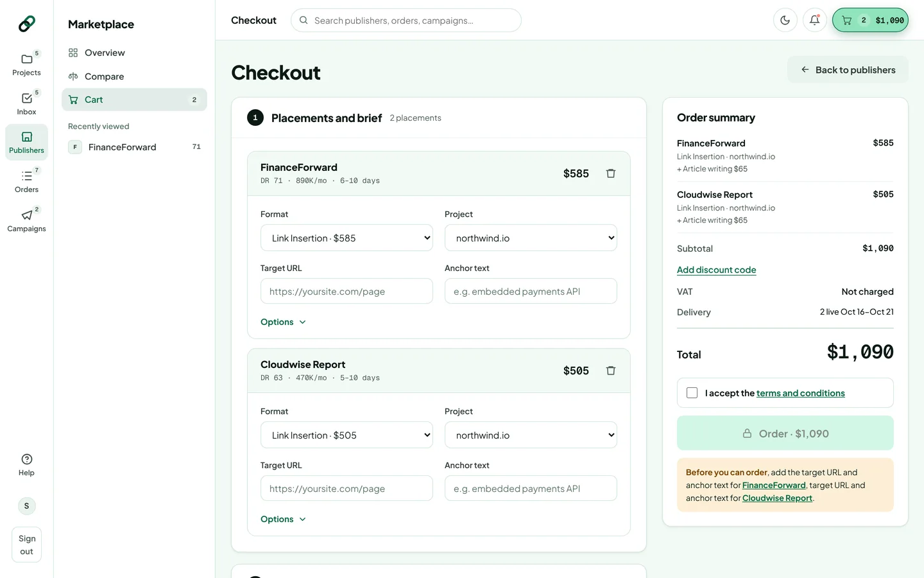
Task: Open the user avatar S
Action: 26,506
